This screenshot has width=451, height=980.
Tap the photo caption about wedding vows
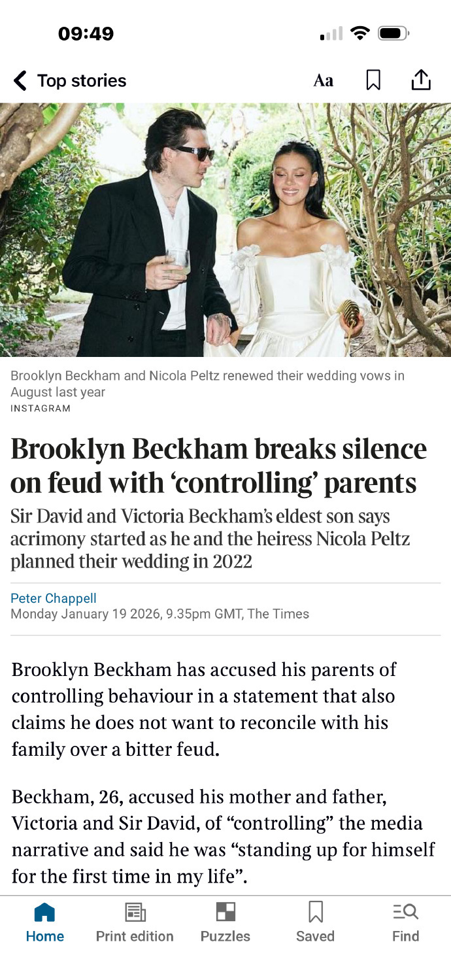point(207,384)
